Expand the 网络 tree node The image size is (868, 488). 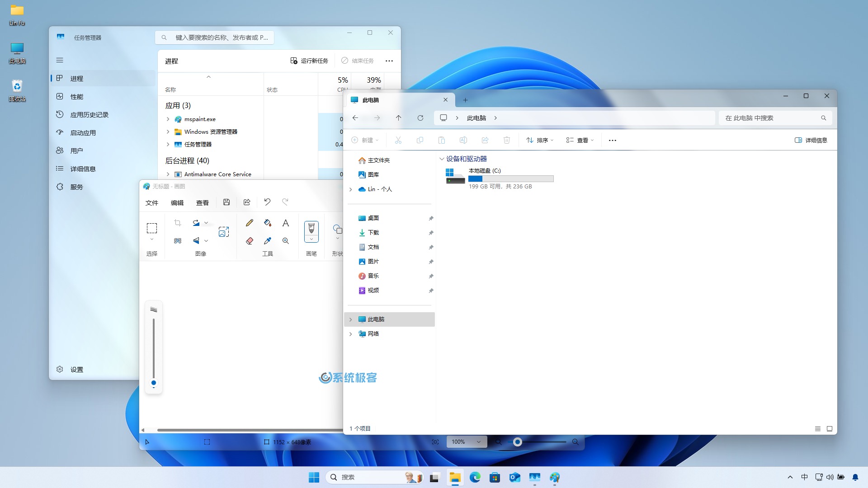[x=350, y=334]
